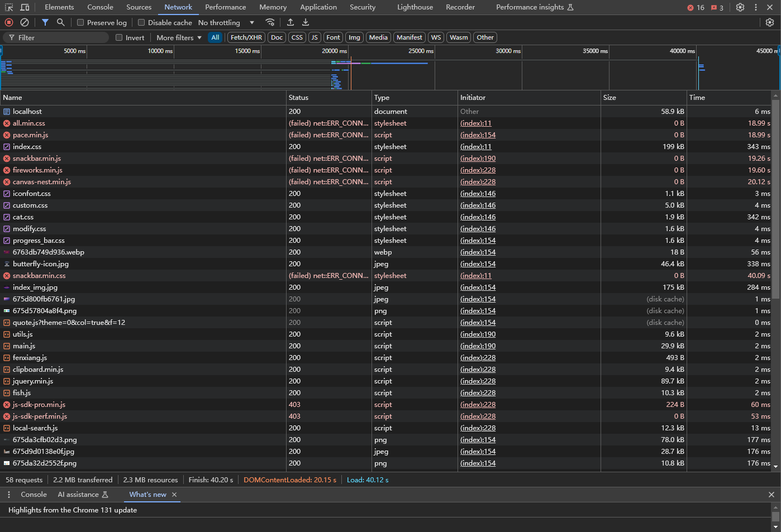781x532 pixels.
Task: Switch to the Console tab
Action: coord(100,7)
